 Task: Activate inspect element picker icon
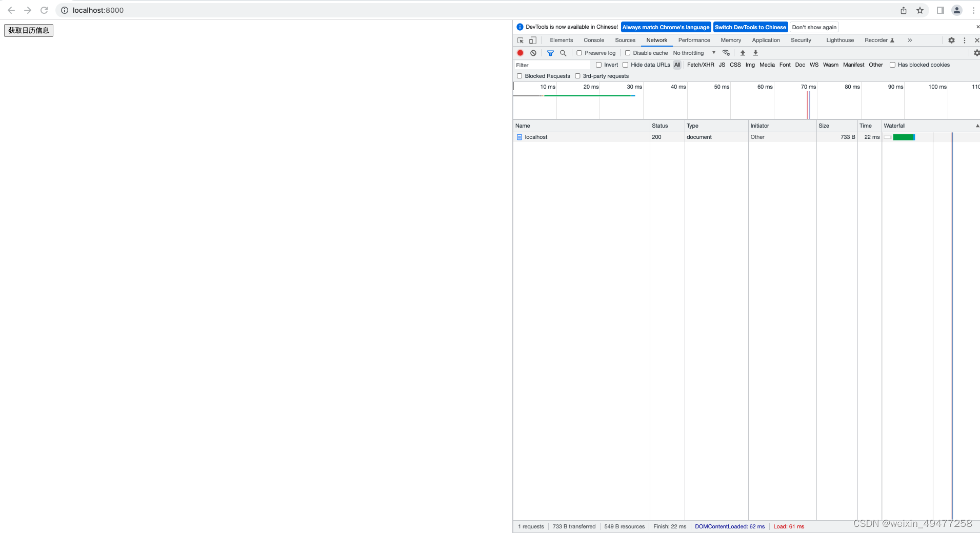tap(521, 40)
